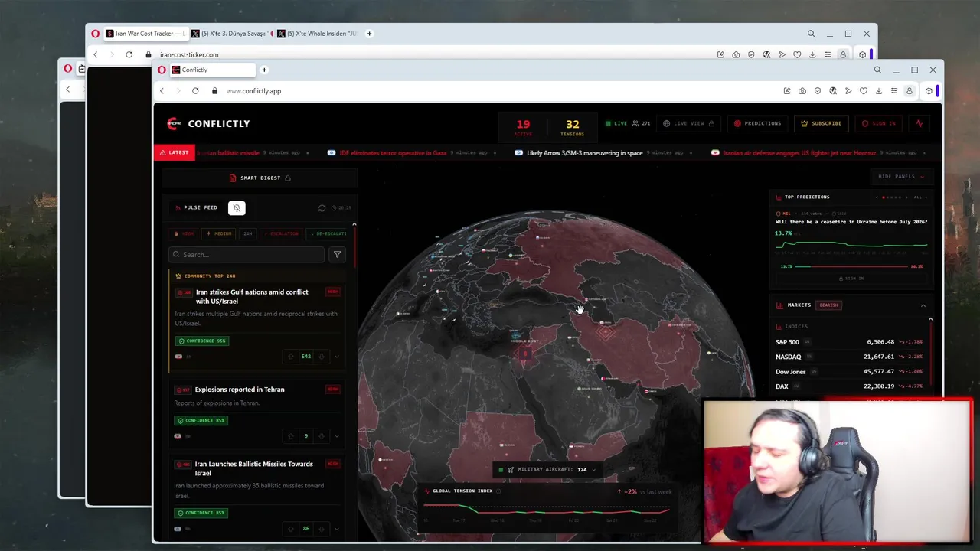Open the locked Live View mode
The height and width of the screenshot is (551, 980).
tap(688, 123)
